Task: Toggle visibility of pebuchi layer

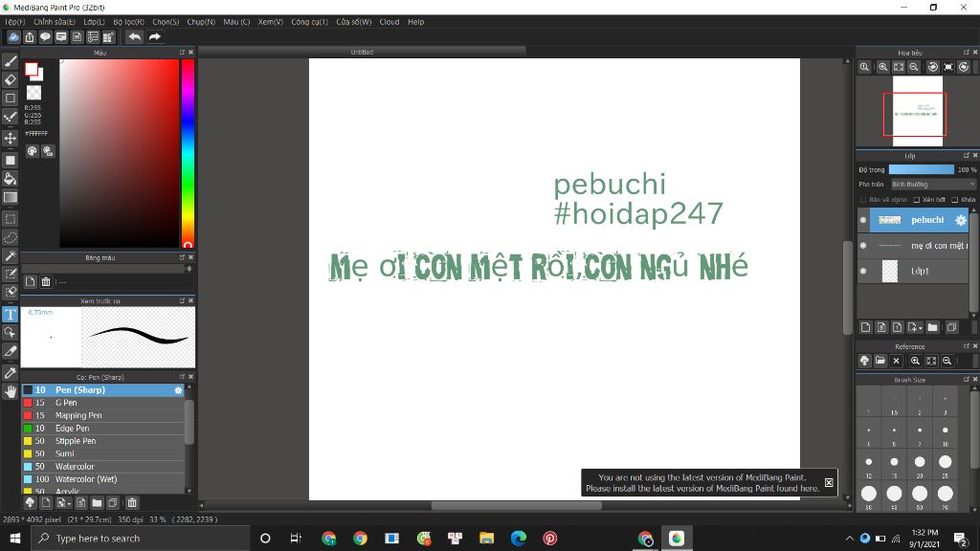Action: (863, 220)
